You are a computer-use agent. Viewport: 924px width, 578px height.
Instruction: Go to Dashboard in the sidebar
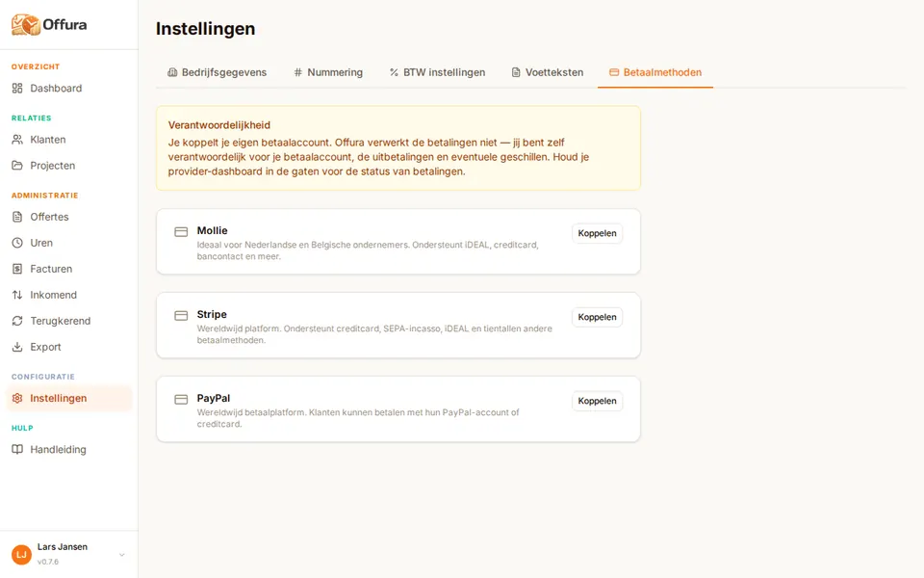click(69, 89)
